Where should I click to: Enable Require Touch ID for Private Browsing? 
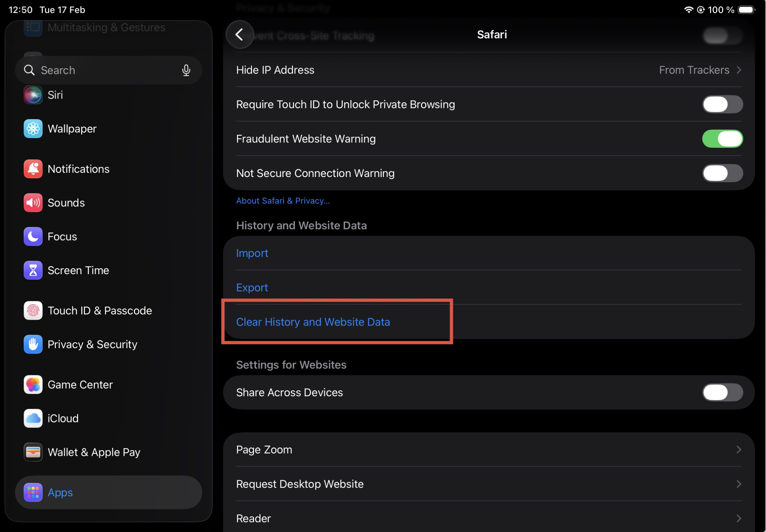point(722,105)
